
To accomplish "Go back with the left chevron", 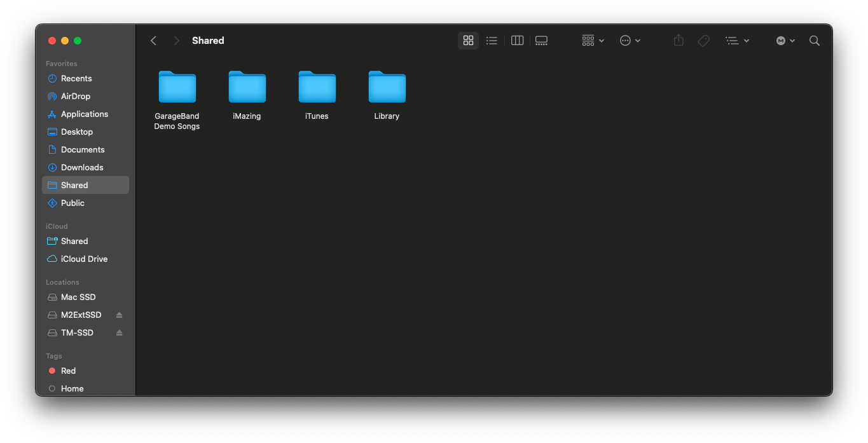I will click(153, 41).
